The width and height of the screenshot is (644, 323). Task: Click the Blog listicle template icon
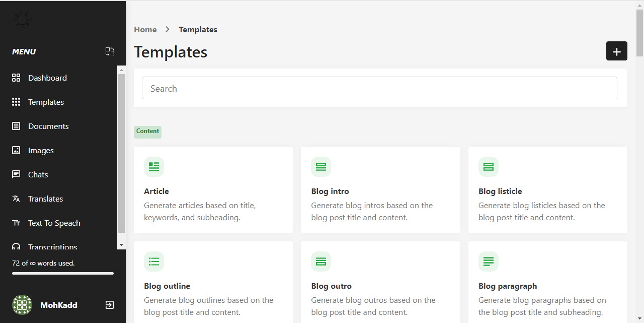pos(488,167)
